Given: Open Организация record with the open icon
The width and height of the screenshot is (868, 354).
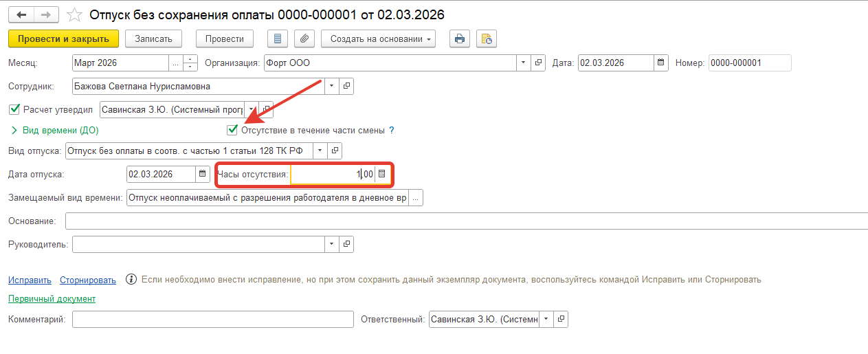Looking at the screenshot, I should [538, 63].
